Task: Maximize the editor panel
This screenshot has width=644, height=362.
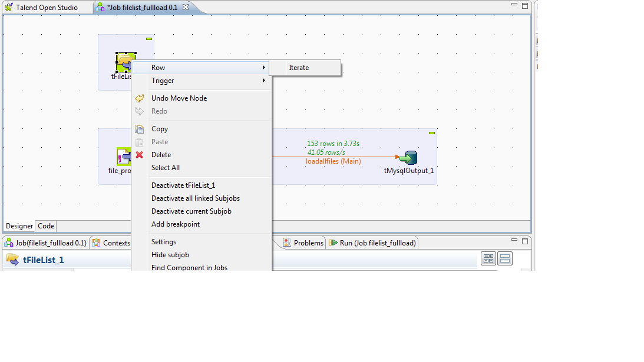Action: tap(525, 6)
